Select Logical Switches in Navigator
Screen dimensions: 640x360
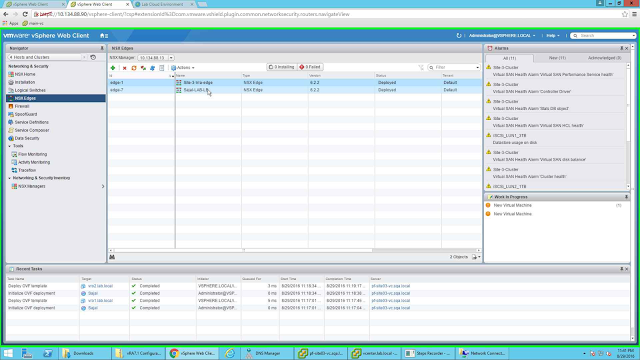(x=30, y=90)
